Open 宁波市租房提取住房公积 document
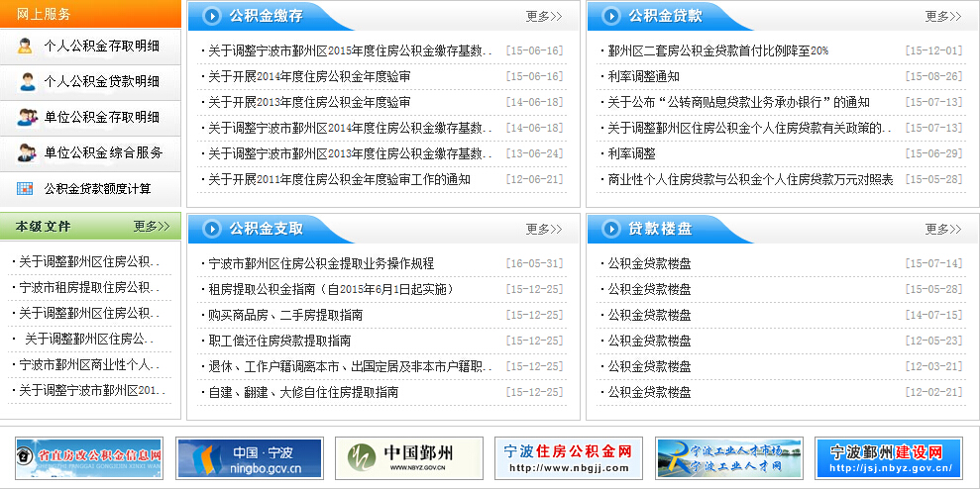Screen dimensions: 980x490 89,288
